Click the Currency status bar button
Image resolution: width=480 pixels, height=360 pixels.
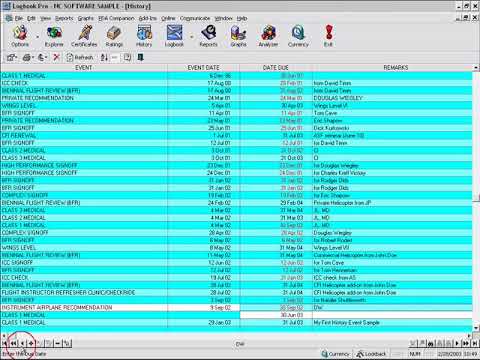pos(336,354)
